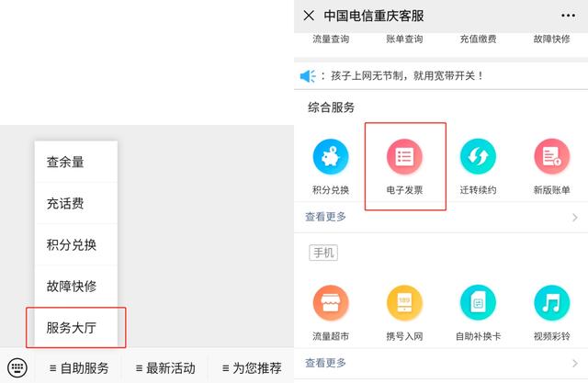Select 查余量 from popup menu
The height and width of the screenshot is (383, 588).
(x=76, y=162)
